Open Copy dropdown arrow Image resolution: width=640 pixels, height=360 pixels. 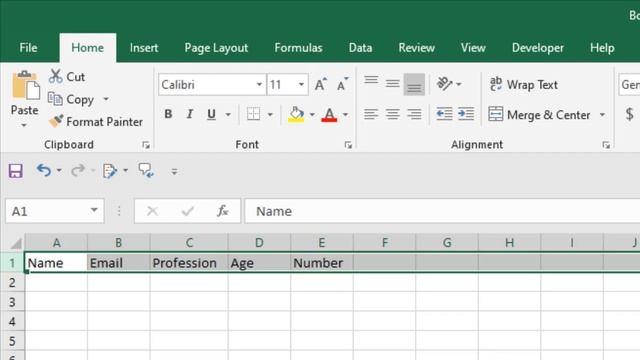click(106, 99)
